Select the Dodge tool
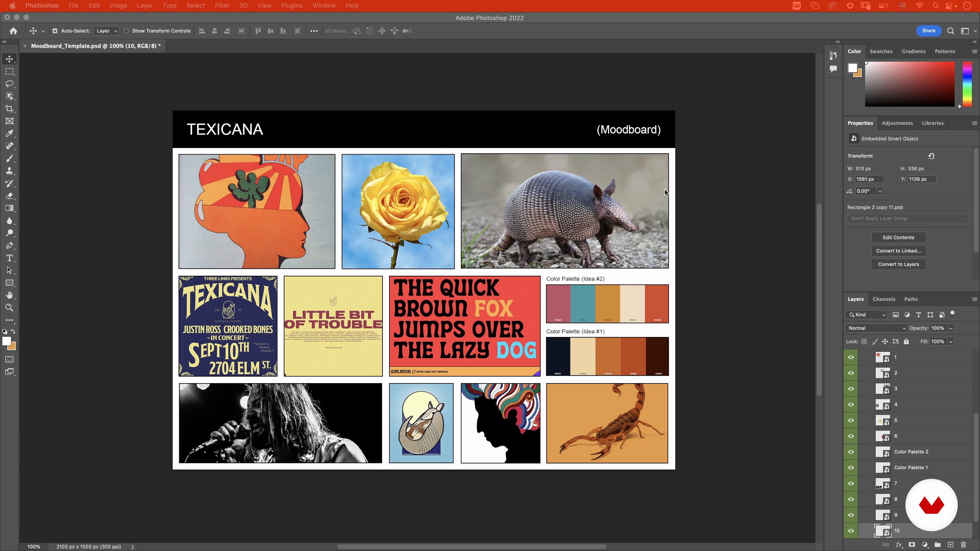The height and width of the screenshot is (551, 980). point(9,233)
